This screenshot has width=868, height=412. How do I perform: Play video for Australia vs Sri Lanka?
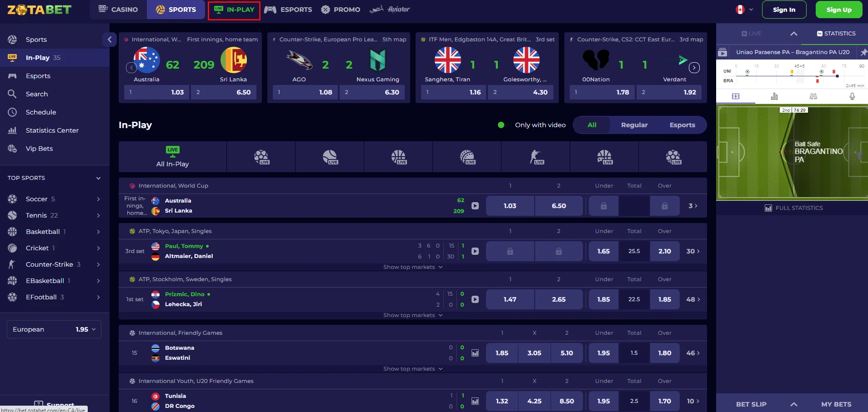point(475,206)
